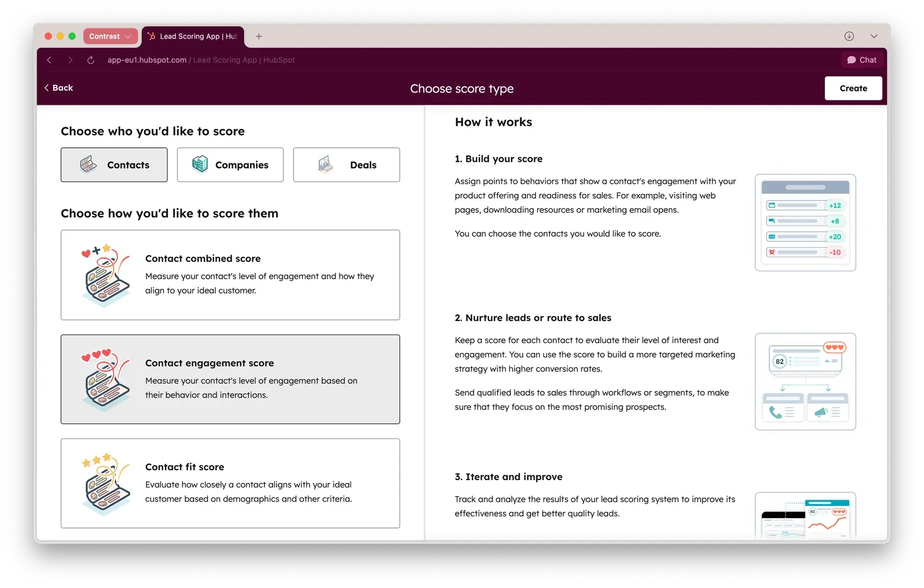Viewport: 924px width, 588px height.
Task: Select the Contacts score icon
Action: pos(88,165)
